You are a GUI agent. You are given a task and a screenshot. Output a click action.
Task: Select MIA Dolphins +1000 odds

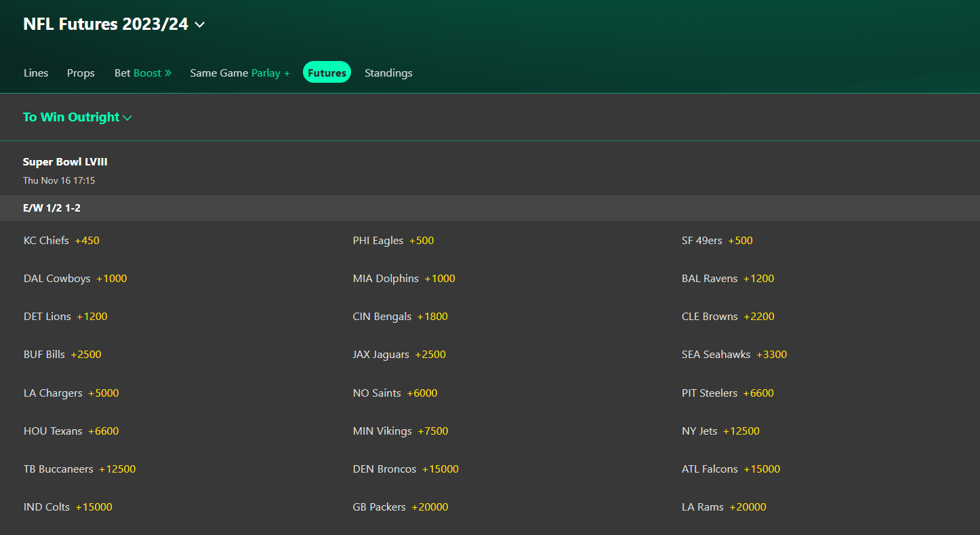click(x=404, y=279)
